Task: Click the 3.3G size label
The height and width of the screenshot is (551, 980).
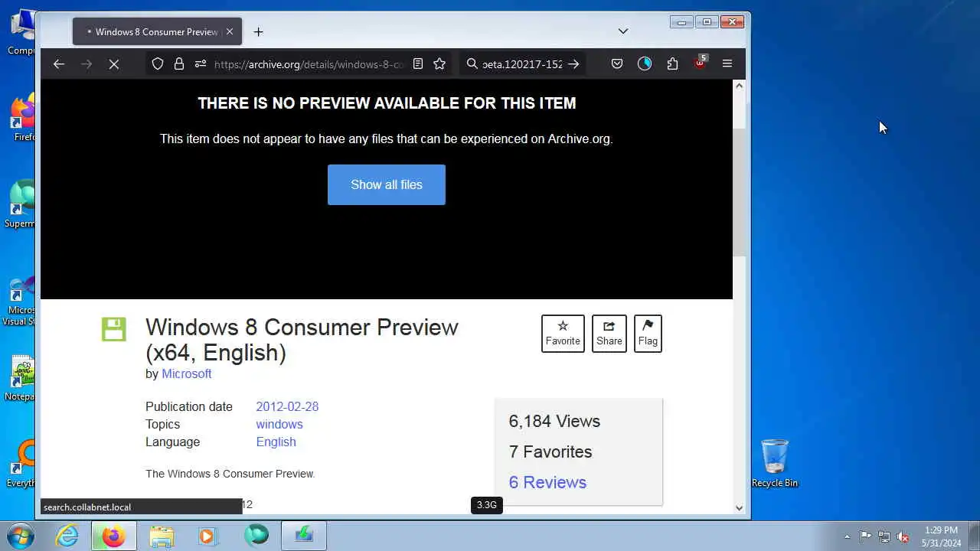Action: click(x=487, y=505)
